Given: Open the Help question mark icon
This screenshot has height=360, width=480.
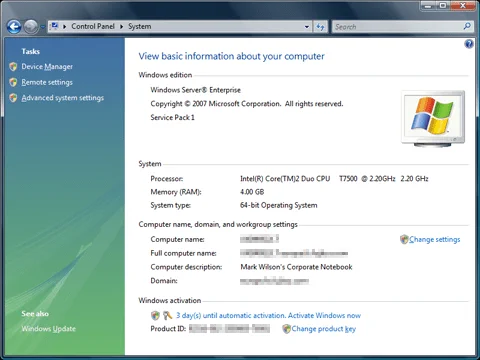Looking at the screenshot, I should click(x=469, y=44).
